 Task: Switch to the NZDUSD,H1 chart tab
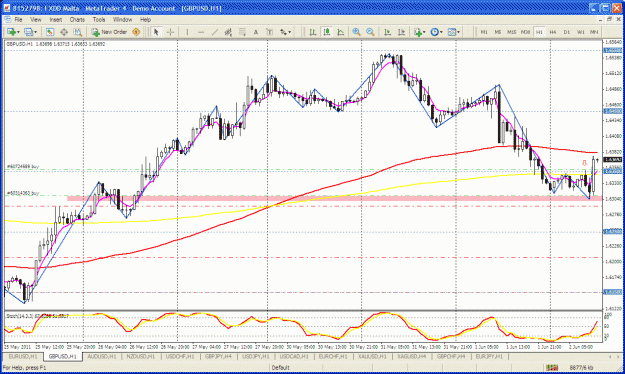tap(141, 356)
